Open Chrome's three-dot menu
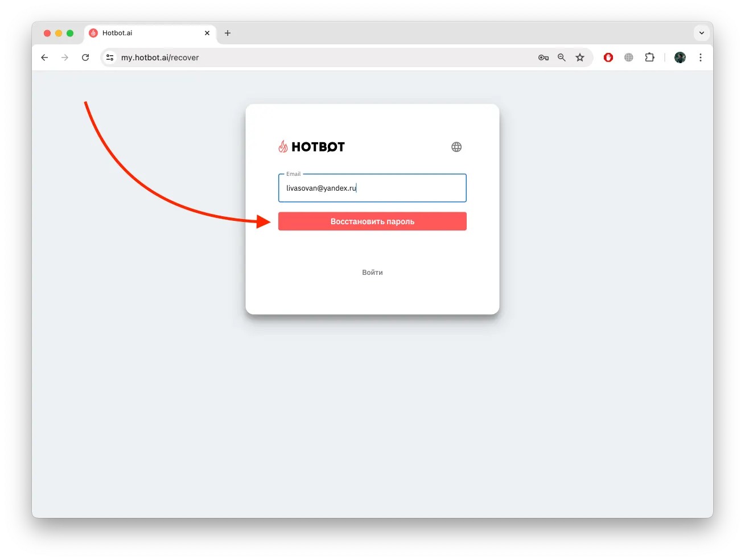The width and height of the screenshot is (745, 560). click(x=701, y=57)
